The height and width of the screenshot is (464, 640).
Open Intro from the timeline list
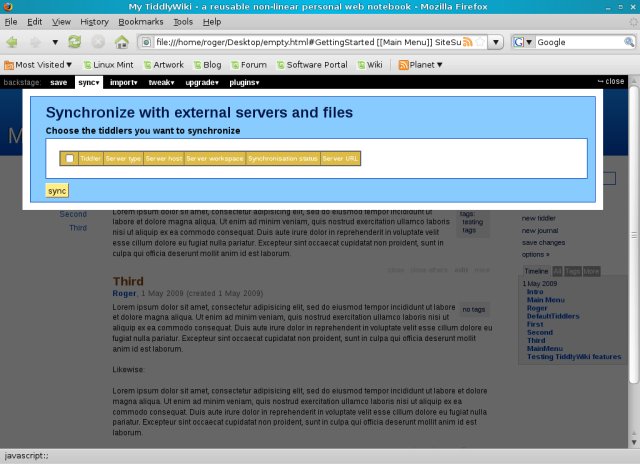[535, 292]
